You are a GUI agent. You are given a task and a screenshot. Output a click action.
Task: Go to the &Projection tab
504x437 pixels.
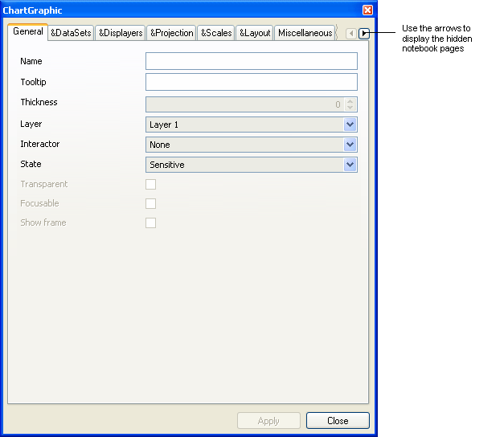(171, 33)
